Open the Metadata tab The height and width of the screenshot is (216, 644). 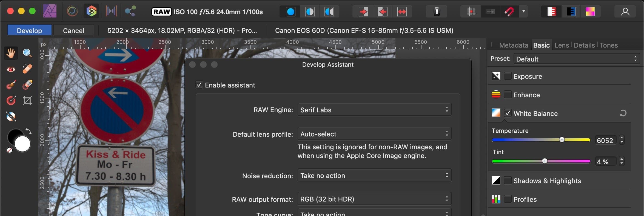coord(514,45)
